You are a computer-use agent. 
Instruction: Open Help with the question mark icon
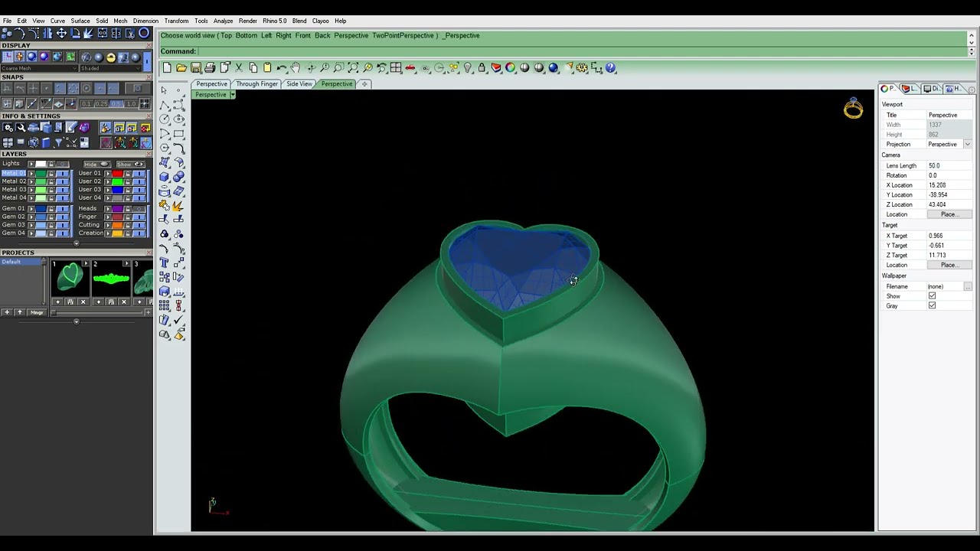tap(610, 68)
